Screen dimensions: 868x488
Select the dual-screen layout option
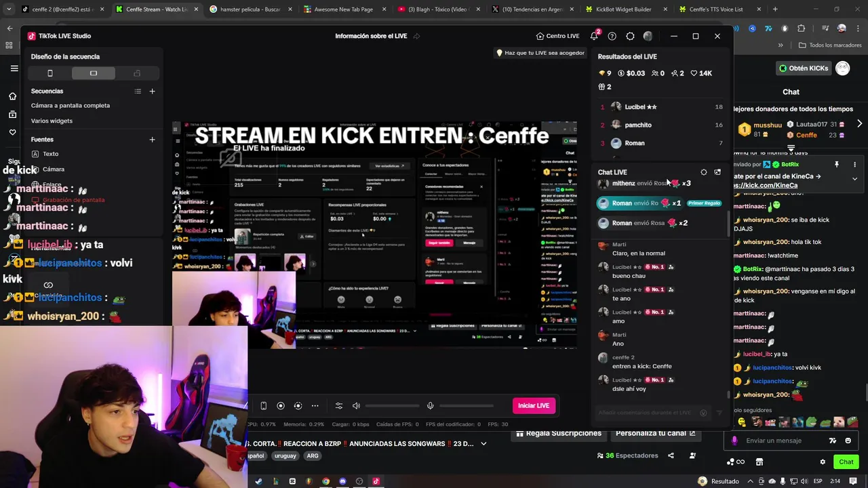tap(137, 73)
